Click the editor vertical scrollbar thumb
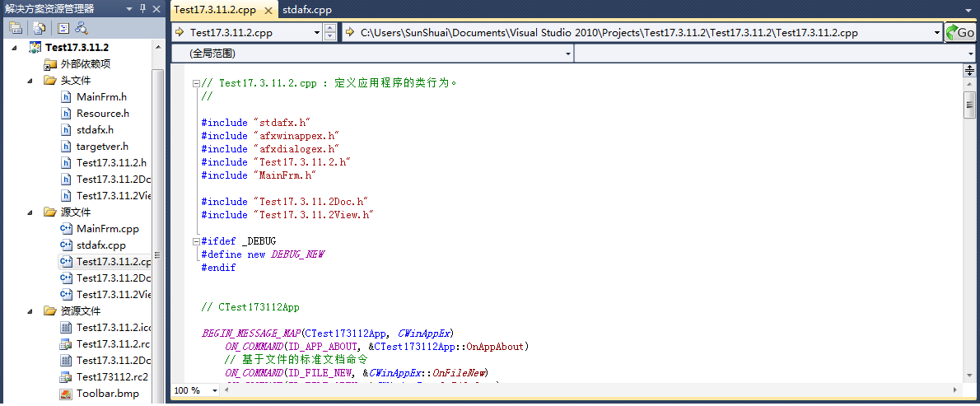 click(x=969, y=105)
